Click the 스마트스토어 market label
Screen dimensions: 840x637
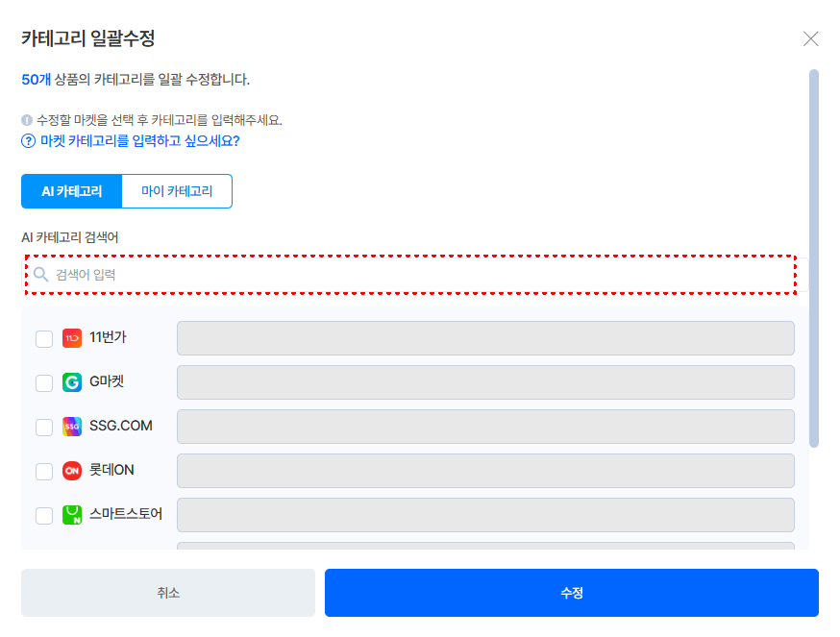click(x=126, y=514)
